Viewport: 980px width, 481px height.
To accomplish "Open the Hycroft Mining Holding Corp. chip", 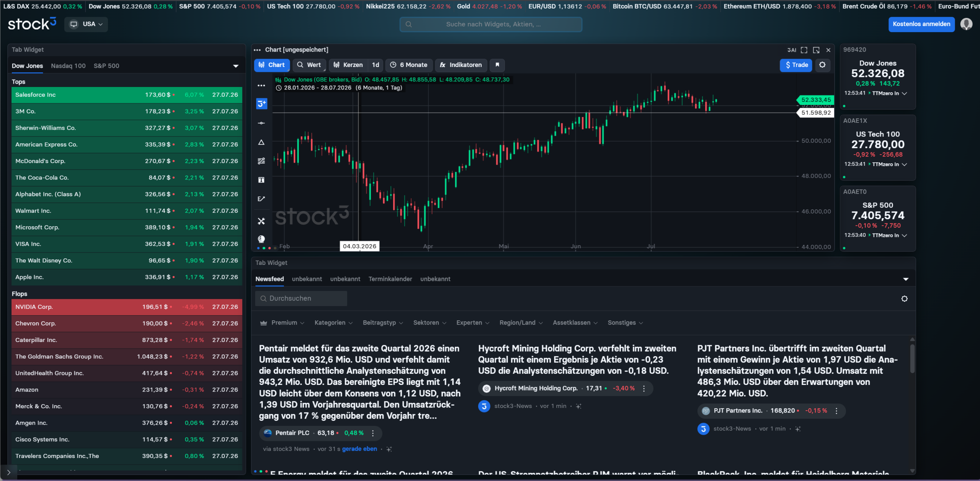I will pyautogui.click(x=565, y=388).
